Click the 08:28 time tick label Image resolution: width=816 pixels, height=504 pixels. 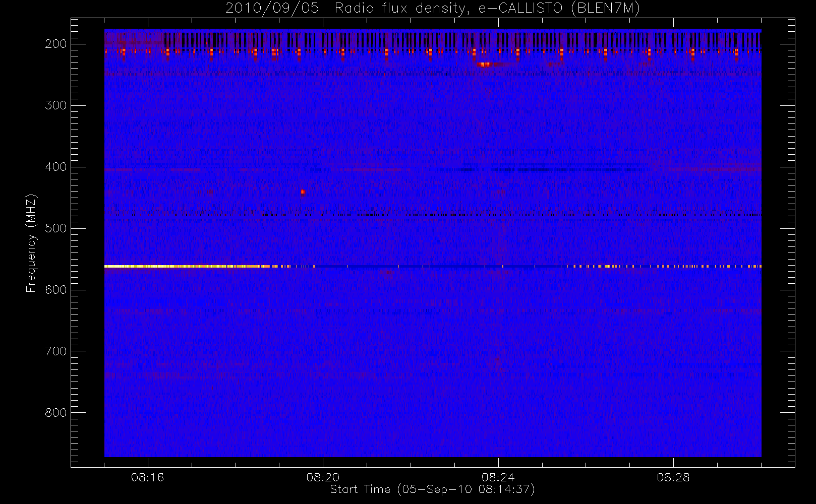click(673, 477)
